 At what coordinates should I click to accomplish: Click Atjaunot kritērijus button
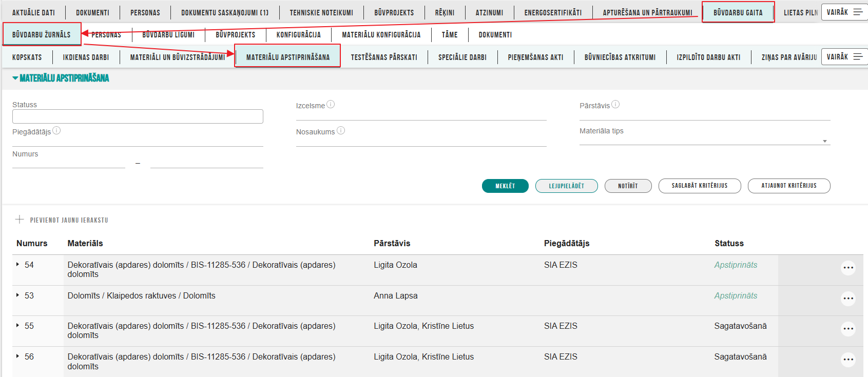[789, 186]
